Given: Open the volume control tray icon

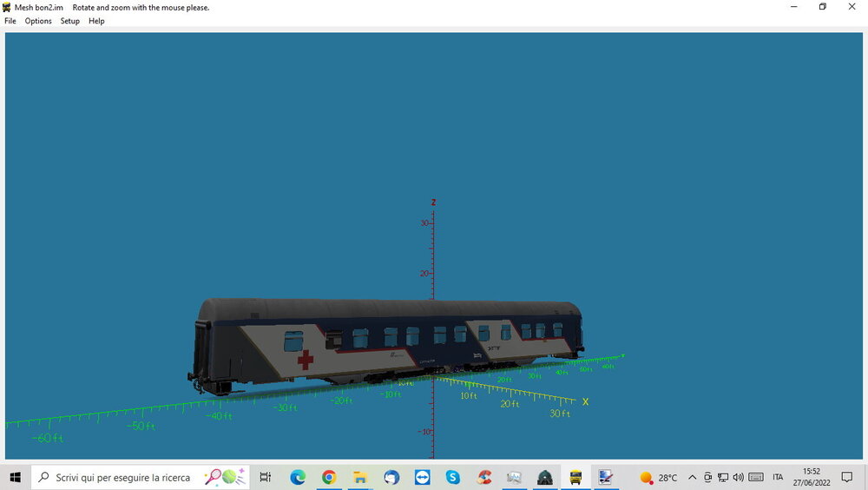Looking at the screenshot, I should pyautogui.click(x=738, y=477).
